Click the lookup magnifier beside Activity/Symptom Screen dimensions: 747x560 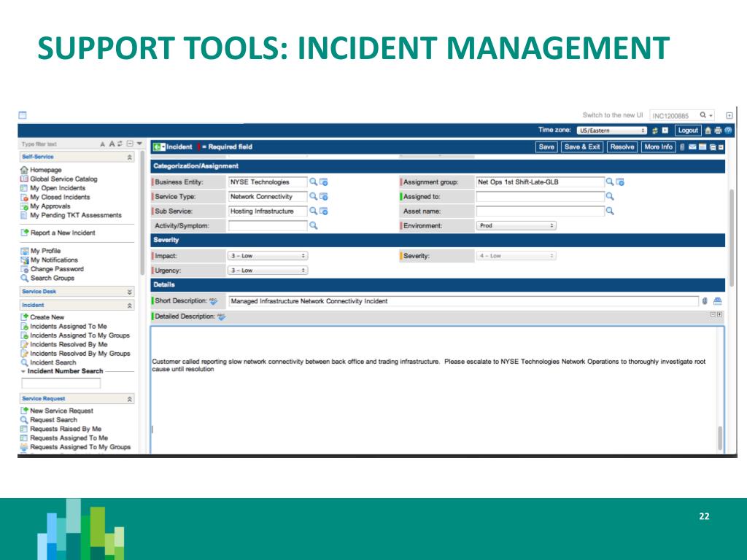pos(313,226)
